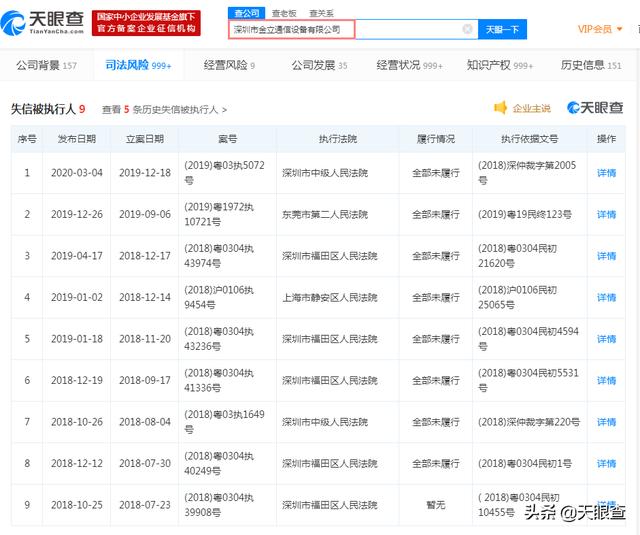Open 详情 for row 4 (2019-01-02)

[606, 297]
